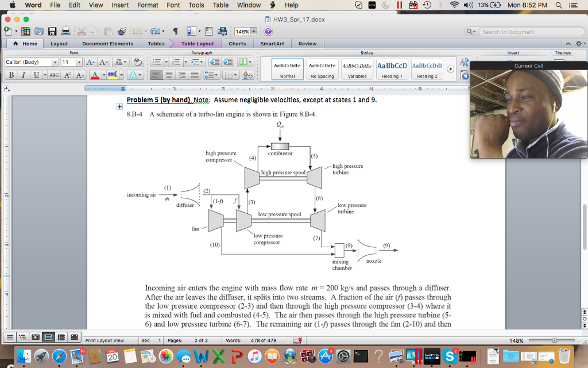This screenshot has width=588, height=368.
Task: Click the Print icon in the toolbar
Action: click(x=65, y=32)
